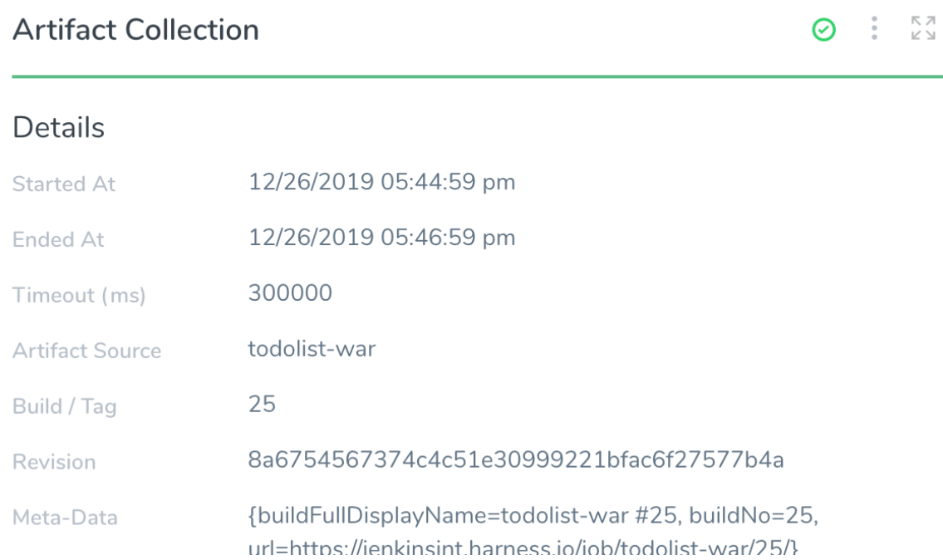This screenshot has width=943, height=560.
Task: Select the Ended At timestamp value
Action: 382,237
